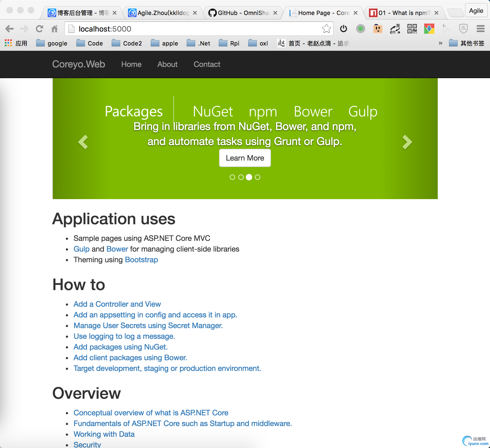Open a new browser tab

[455, 13]
